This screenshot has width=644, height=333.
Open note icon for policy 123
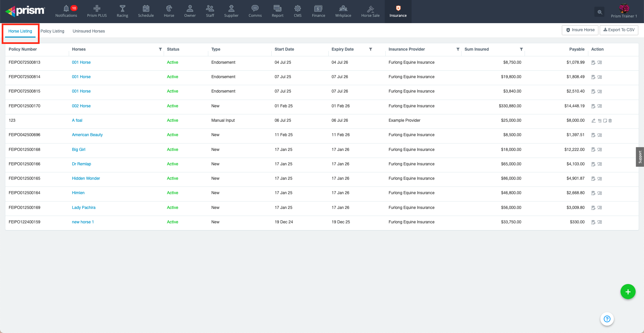tap(605, 121)
